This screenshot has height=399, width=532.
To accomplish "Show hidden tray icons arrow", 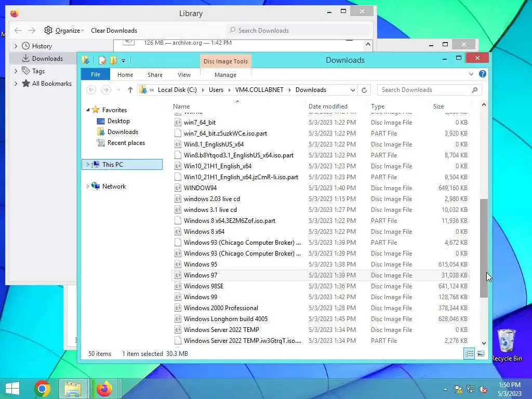I will [x=445, y=389].
